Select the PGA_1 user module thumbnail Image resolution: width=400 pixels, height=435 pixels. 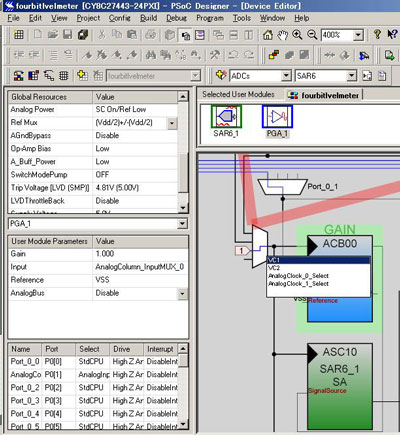(277, 116)
